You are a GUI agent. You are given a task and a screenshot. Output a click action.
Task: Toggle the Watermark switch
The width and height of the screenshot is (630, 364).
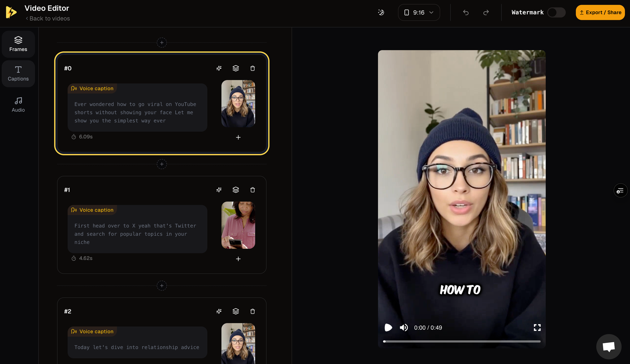pyautogui.click(x=556, y=13)
